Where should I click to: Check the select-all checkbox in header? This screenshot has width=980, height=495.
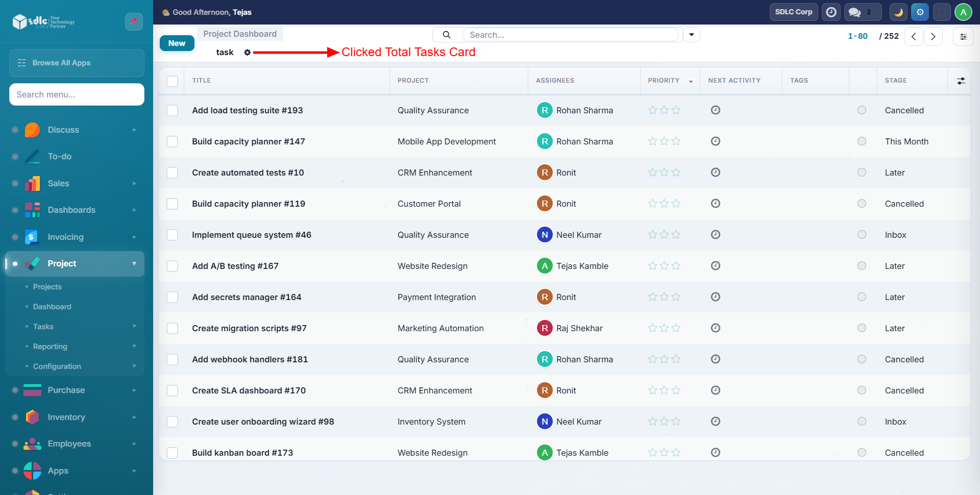[x=173, y=81]
